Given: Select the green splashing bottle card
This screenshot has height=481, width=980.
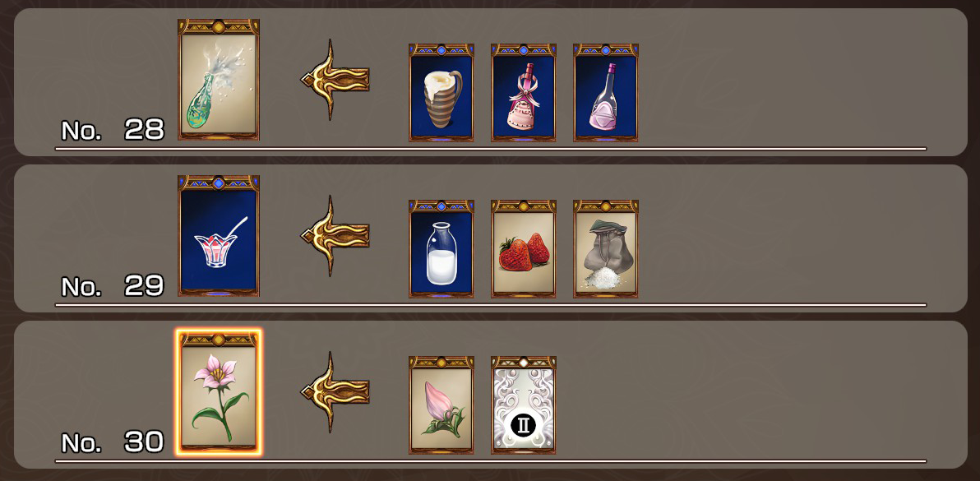Looking at the screenshot, I should pos(219,79).
